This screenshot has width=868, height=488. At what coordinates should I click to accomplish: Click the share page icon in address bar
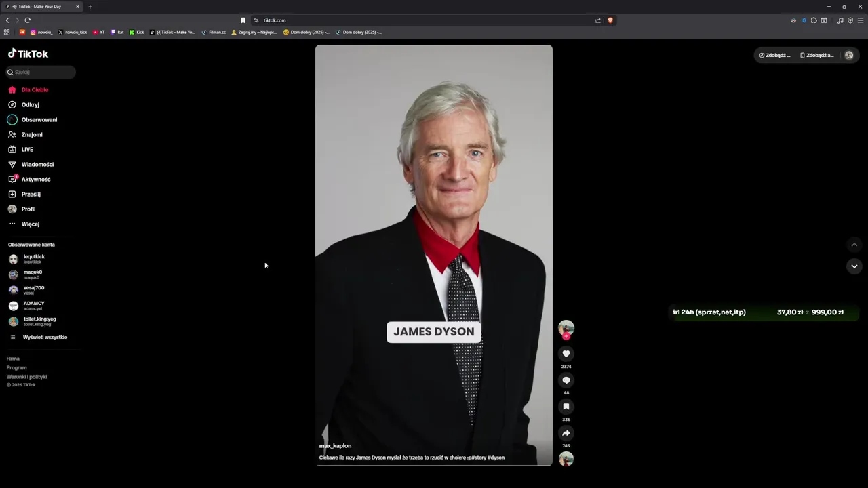coord(598,20)
